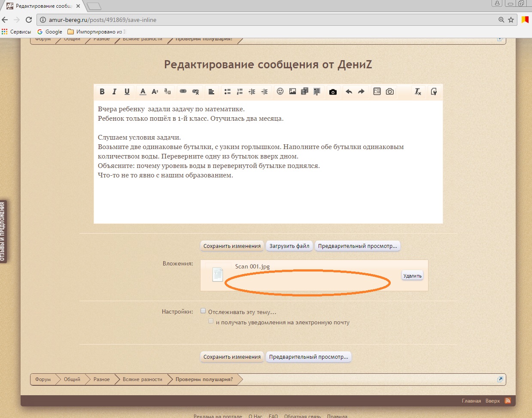Open the zoom magnifier icon in address bar
The height and width of the screenshot is (418, 532).
501,20
